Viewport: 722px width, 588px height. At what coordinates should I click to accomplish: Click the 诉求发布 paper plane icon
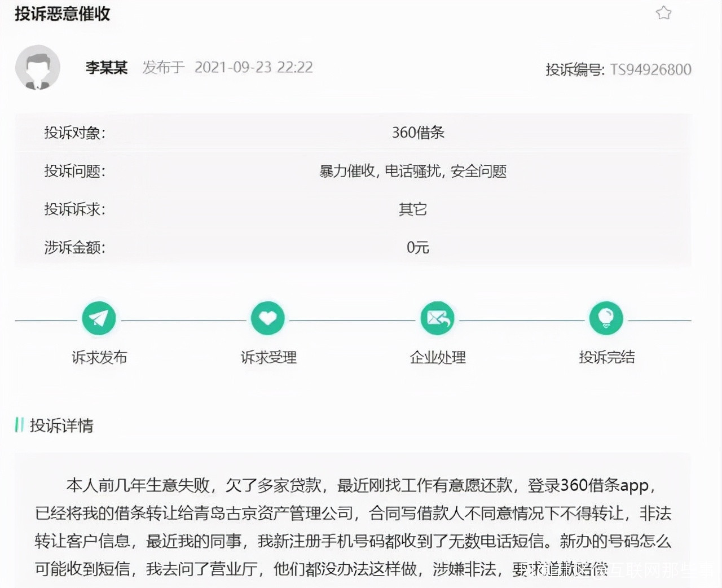99,318
